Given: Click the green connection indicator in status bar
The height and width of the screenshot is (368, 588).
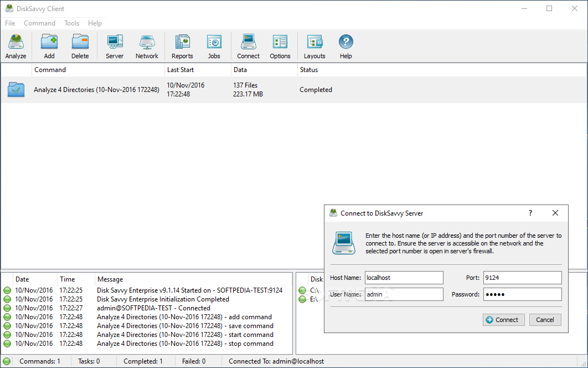Looking at the screenshot, I should (x=7, y=361).
